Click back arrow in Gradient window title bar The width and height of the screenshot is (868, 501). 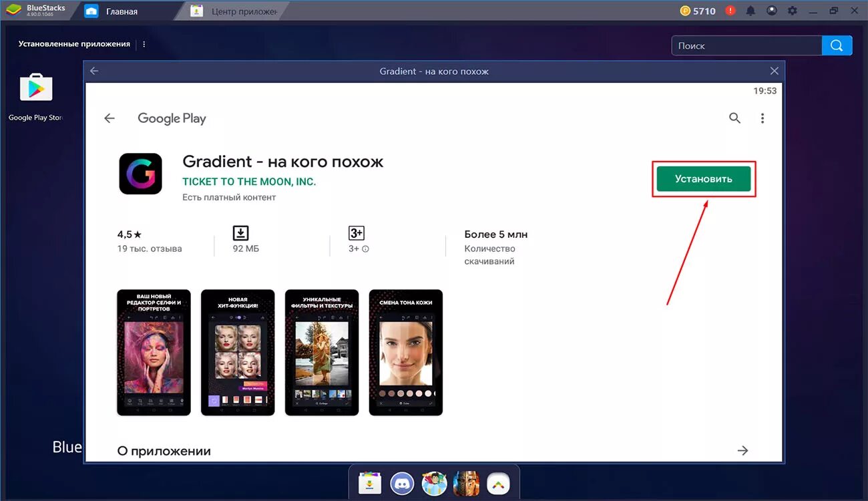click(94, 71)
